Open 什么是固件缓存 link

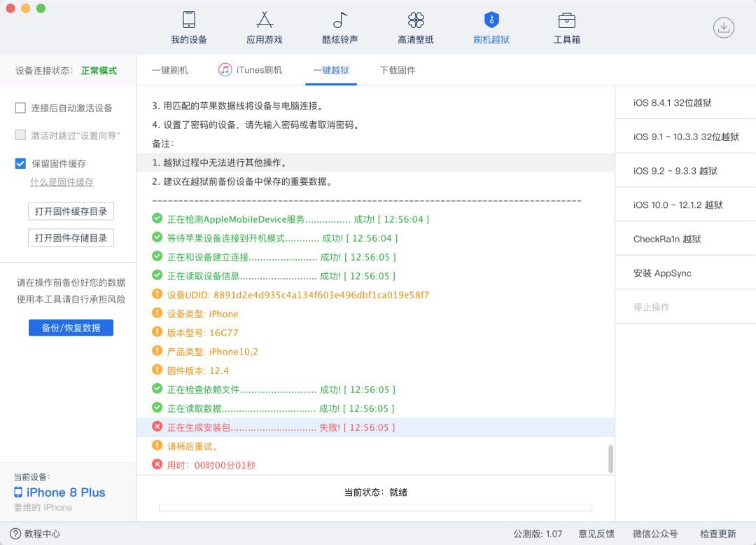tap(62, 182)
